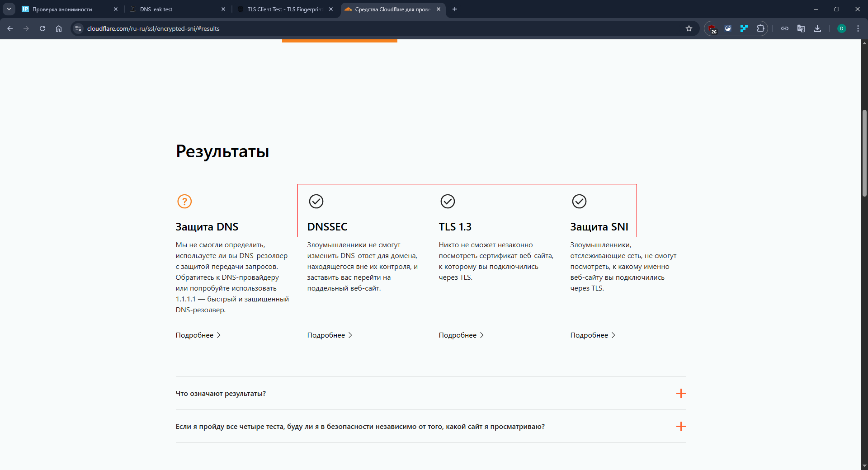Screen dimensions: 868x470
Task: Expand "Что означают результаты?" section
Action: (680, 393)
